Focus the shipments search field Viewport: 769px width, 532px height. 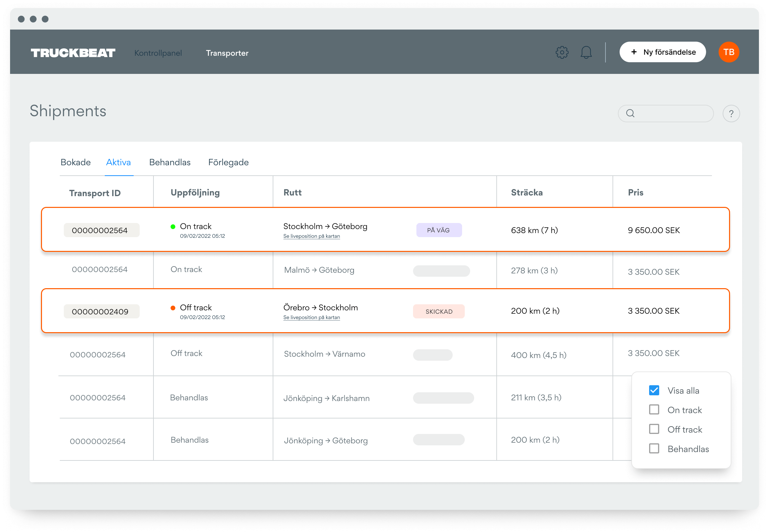click(x=666, y=114)
